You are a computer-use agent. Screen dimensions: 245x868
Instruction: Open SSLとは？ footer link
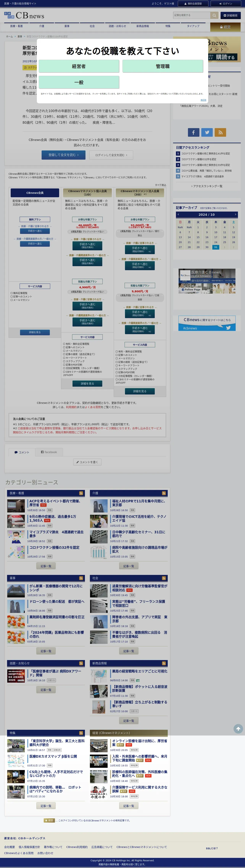tap(212, 848)
